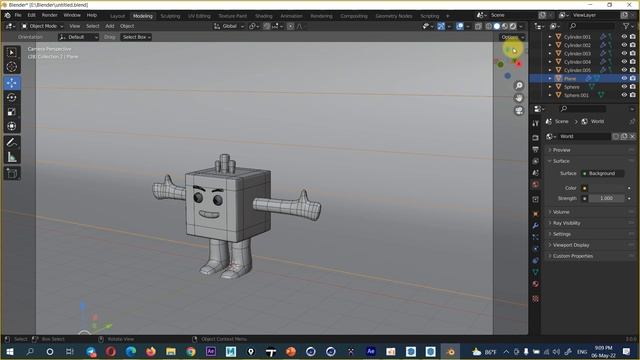640x360 pixels.
Task: Expand the Preview panel
Action: coord(589,150)
